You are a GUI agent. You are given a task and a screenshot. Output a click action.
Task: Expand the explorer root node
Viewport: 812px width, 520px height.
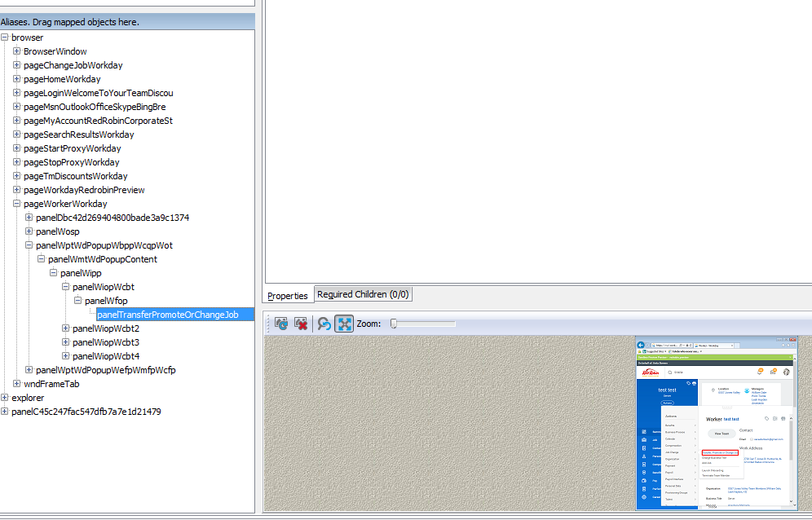pyautogui.click(x=5, y=398)
